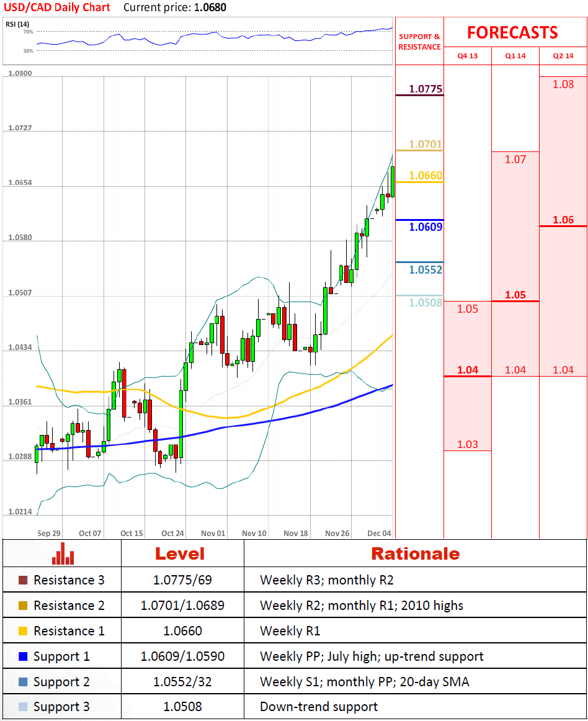The height and width of the screenshot is (721, 588).
Task: Click the 1.07 upper forecast in Q1 14
Action: pyautogui.click(x=515, y=159)
